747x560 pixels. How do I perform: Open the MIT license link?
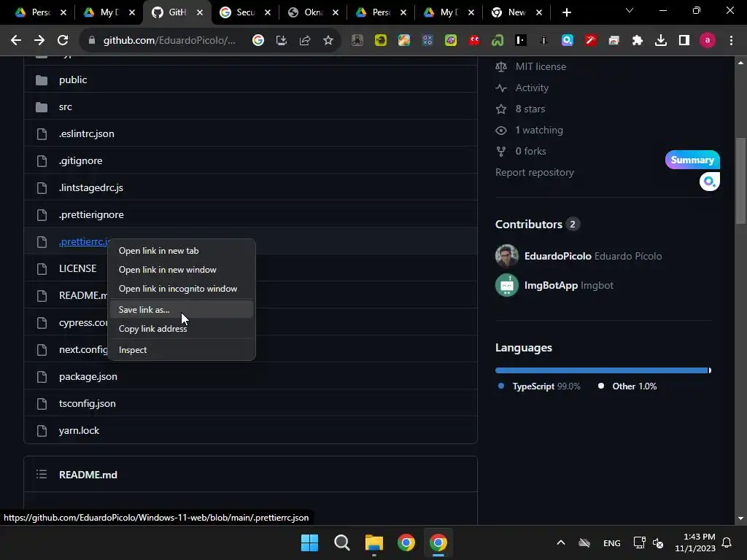click(541, 66)
